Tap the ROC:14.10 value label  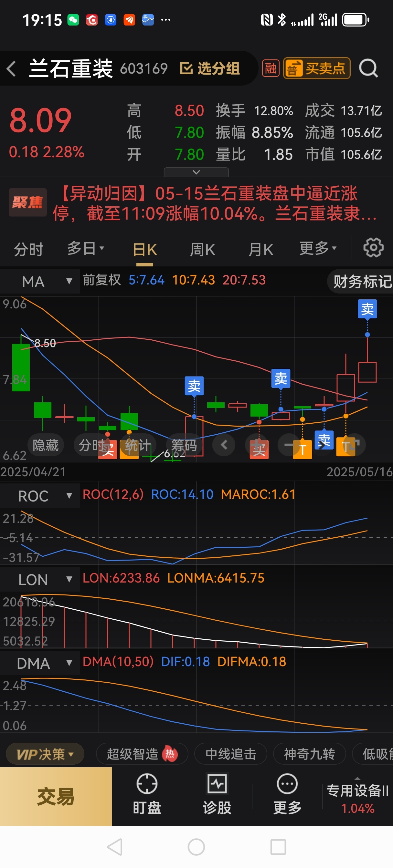[182, 494]
